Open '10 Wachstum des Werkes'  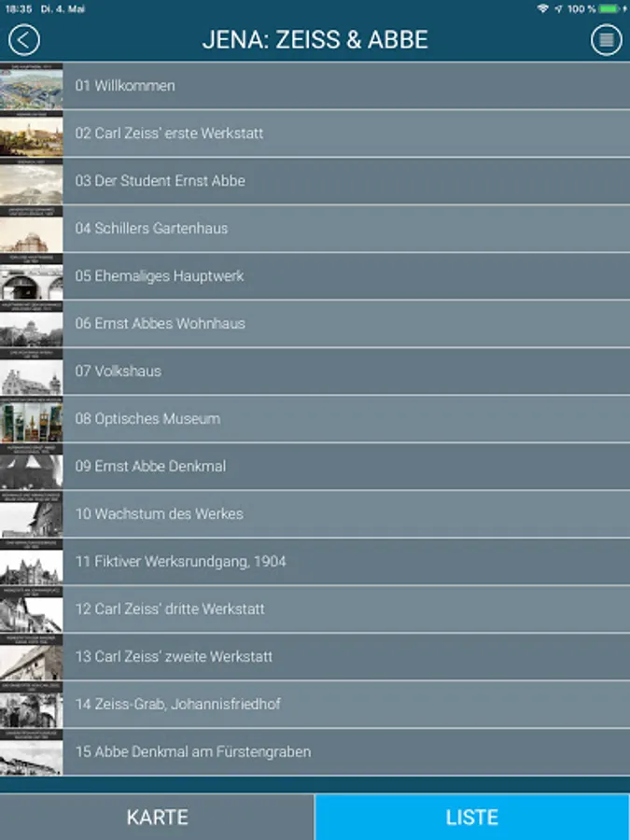(315, 513)
